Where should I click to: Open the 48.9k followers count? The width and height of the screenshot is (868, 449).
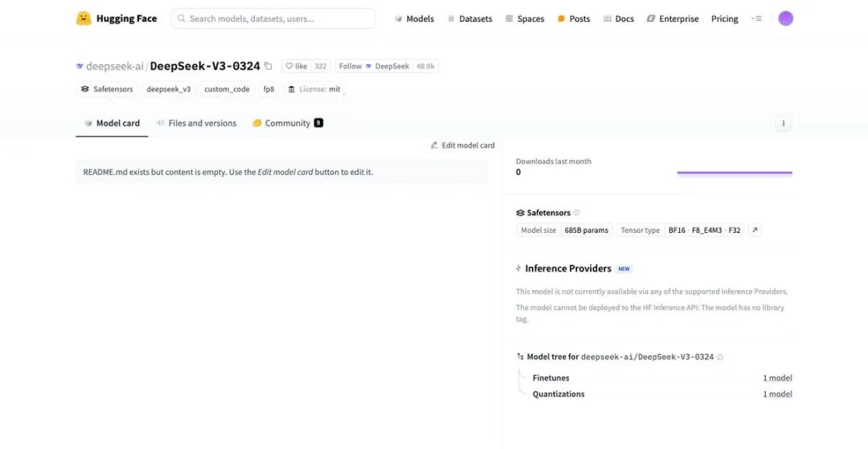click(x=426, y=67)
